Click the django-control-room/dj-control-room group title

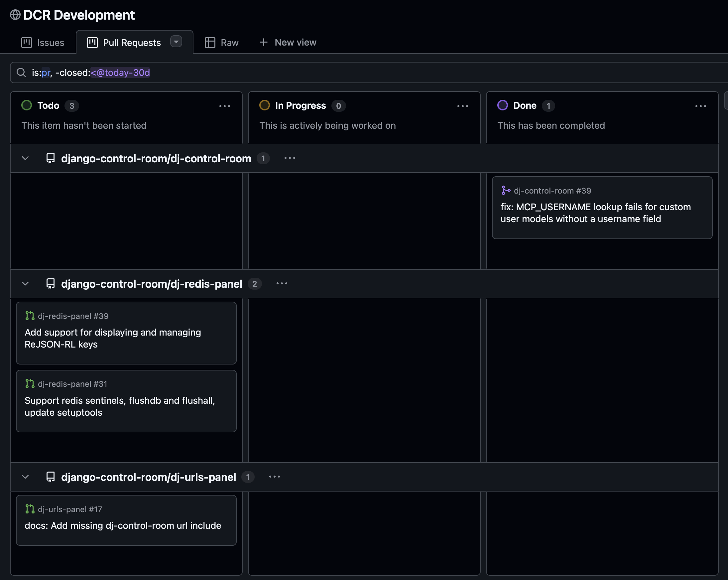coord(156,158)
